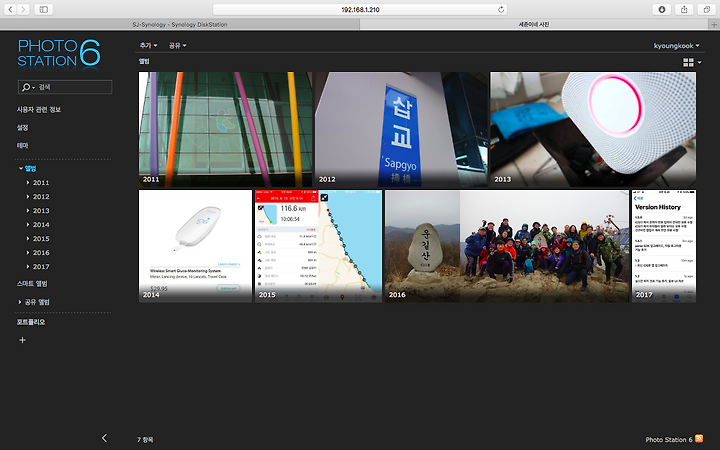Screen dimensions: 720x450
Task: Click the Safari share icon
Action: [x=684, y=9]
